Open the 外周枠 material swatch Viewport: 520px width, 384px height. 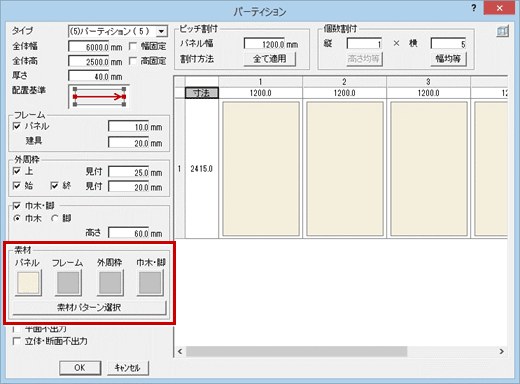coord(110,283)
